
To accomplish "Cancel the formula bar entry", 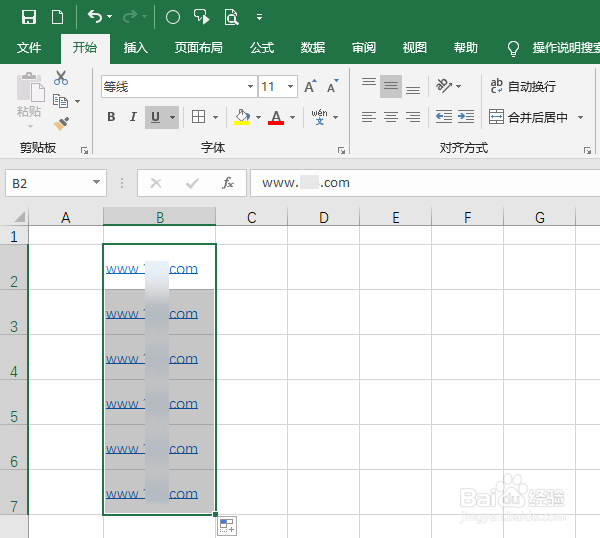I will pyautogui.click(x=156, y=183).
